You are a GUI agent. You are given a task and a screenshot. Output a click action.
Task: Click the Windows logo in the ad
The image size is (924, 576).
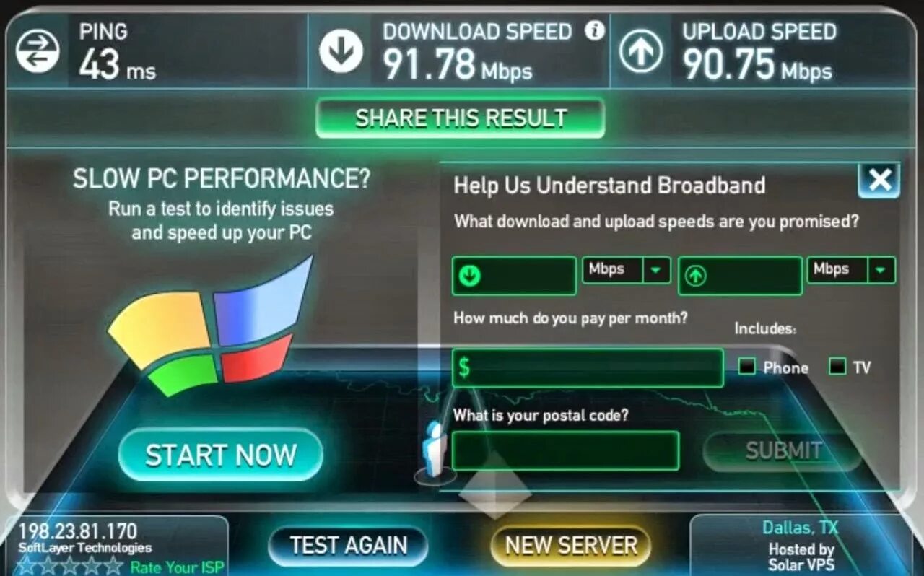coord(209,326)
